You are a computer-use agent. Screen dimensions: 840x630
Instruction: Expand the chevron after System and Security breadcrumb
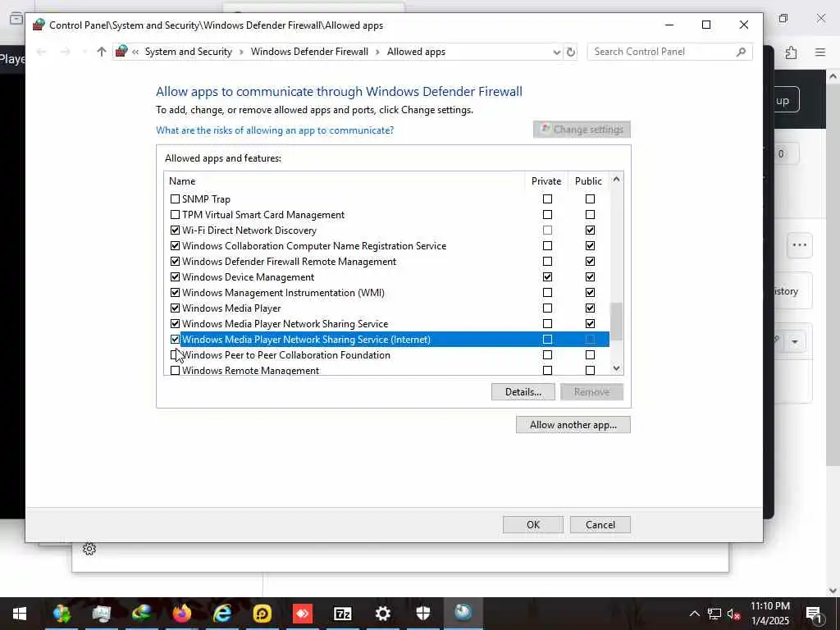(241, 52)
